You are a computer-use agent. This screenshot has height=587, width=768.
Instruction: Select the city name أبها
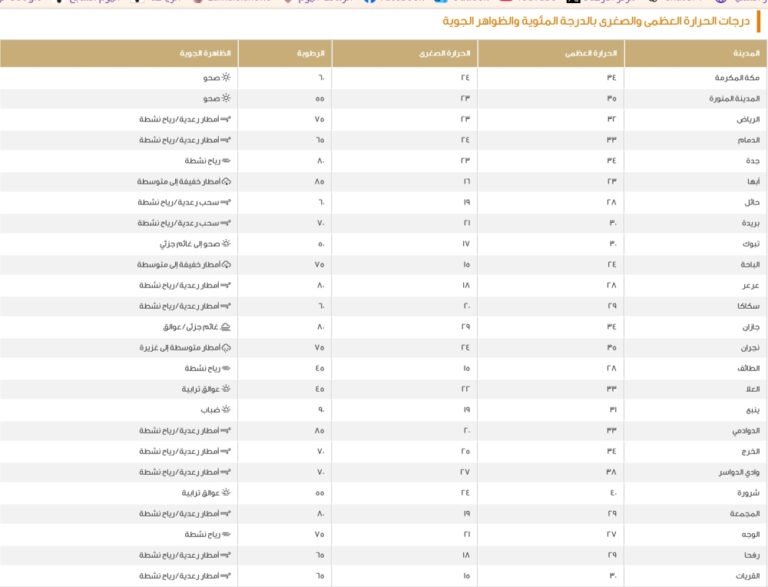tap(753, 181)
